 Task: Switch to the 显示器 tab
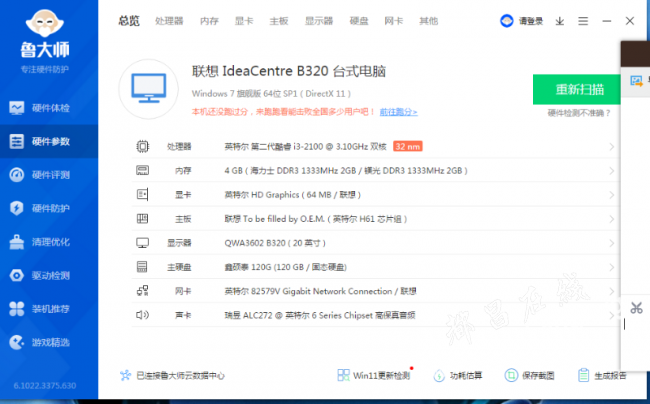pos(319,21)
